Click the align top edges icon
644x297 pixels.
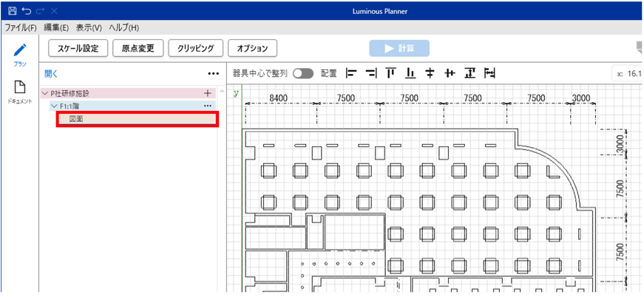[x=391, y=73]
